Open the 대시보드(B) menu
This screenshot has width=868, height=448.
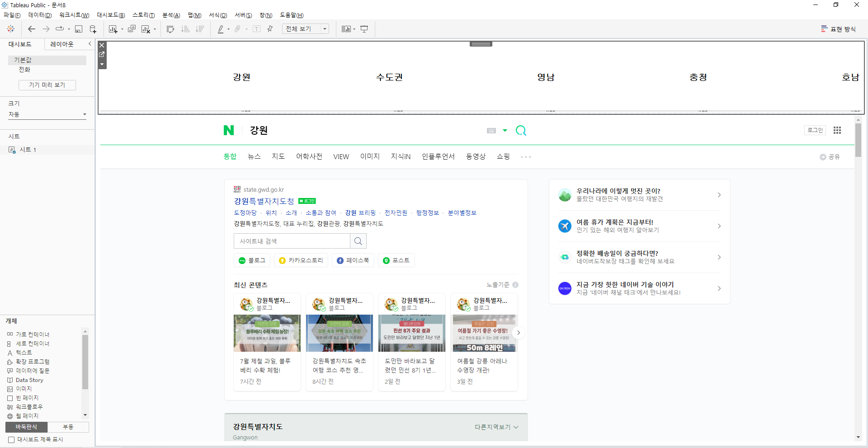[111, 15]
